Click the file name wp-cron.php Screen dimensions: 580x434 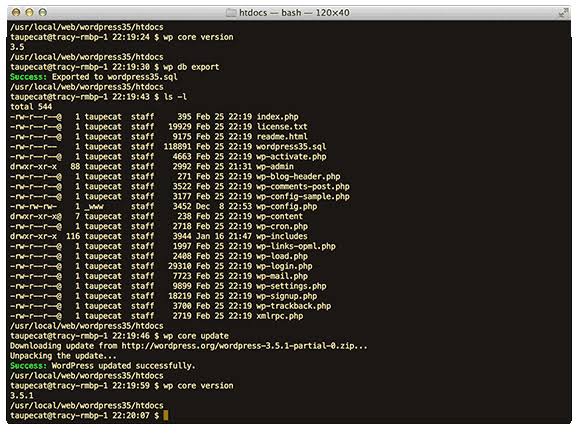pos(282,226)
